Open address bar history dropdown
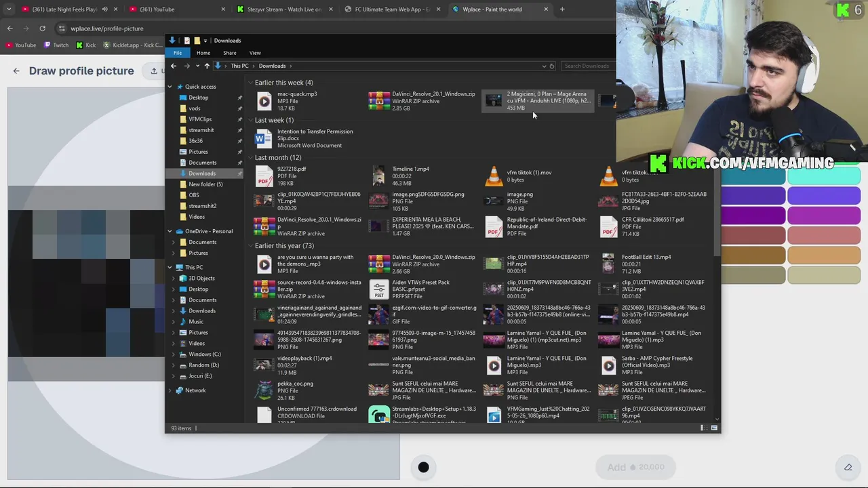 544,66
